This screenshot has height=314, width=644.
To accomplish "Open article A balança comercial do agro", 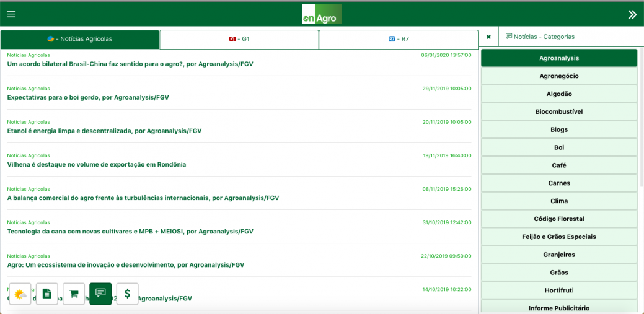I will click(143, 198).
